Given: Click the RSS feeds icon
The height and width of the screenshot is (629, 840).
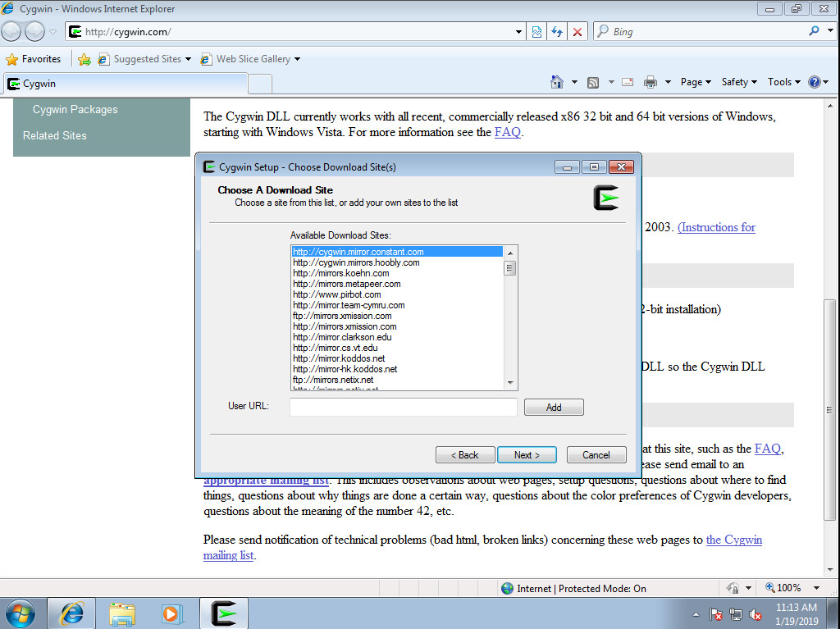Looking at the screenshot, I should tap(593, 82).
